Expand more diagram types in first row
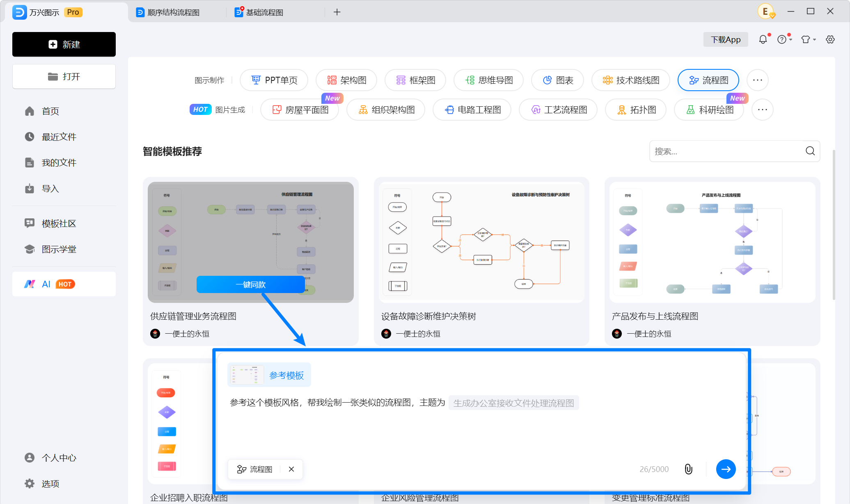 point(758,80)
